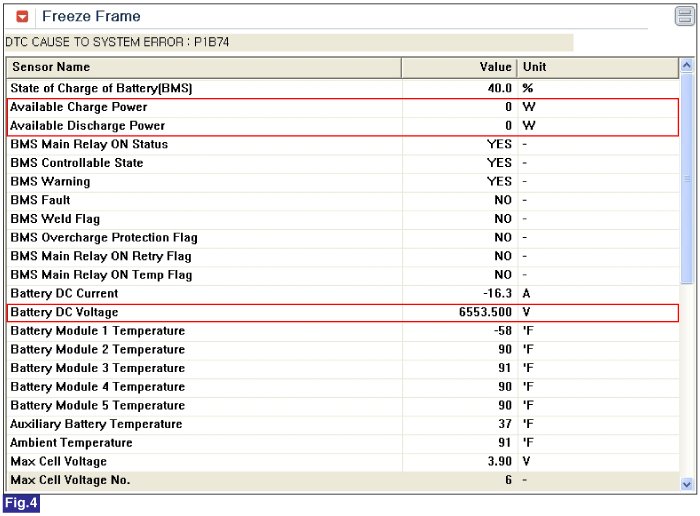
Task: Open the panel layout icon at top right
Action: pos(684,17)
